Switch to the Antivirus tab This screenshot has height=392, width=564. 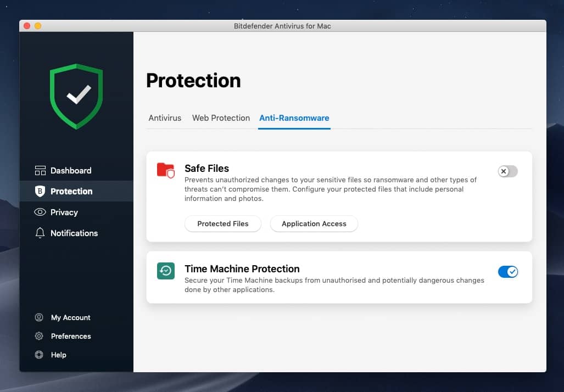pyautogui.click(x=165, y=117)
